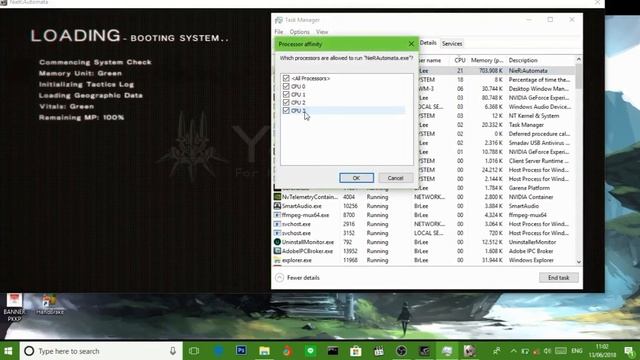Sort by Memory column header
640x360 pixels.
[487, 60]
